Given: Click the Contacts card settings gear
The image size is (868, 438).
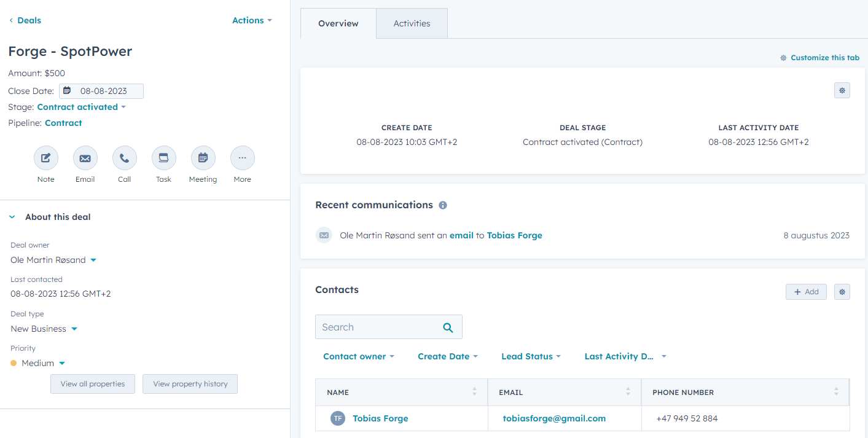Looking at the screenshot, I should coord(842,292).
